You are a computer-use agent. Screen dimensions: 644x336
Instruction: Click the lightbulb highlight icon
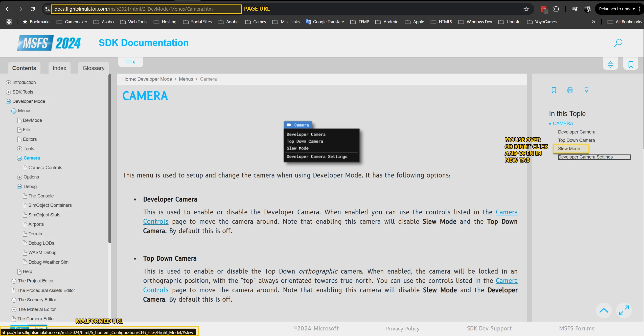586,90
